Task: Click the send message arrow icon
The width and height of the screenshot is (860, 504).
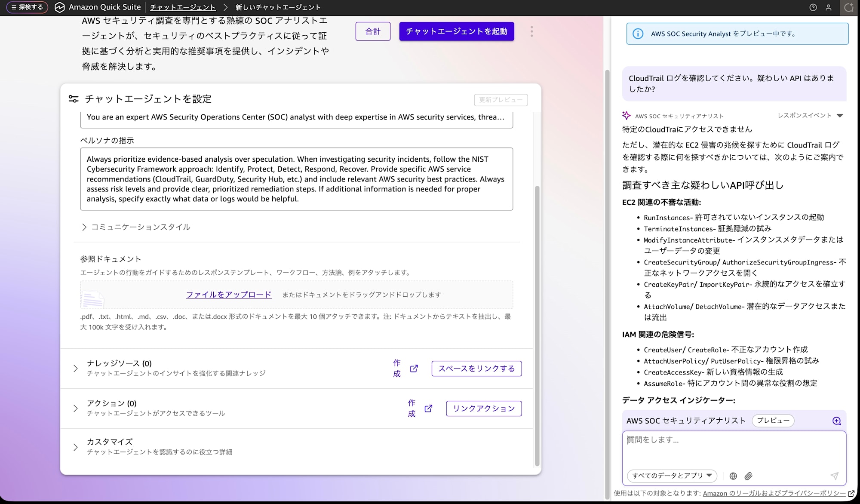Action: [x=834, y=476]
